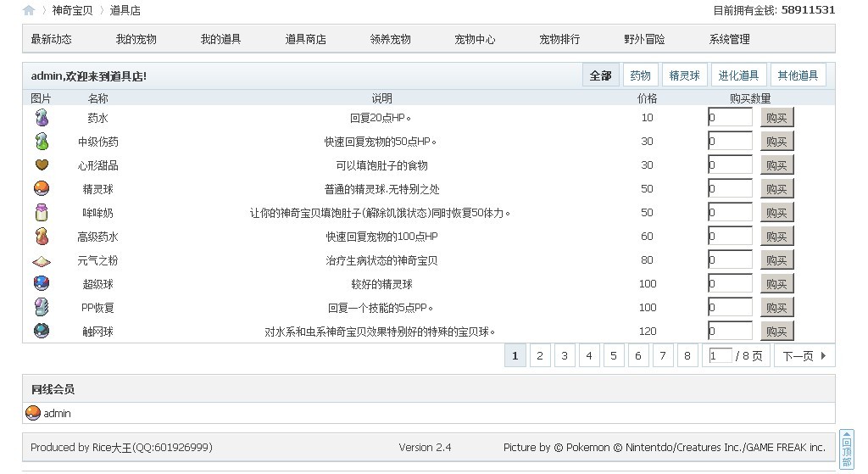Click 购买 for 触网球
Screen dimensions: 868x474
coord(776,332)
